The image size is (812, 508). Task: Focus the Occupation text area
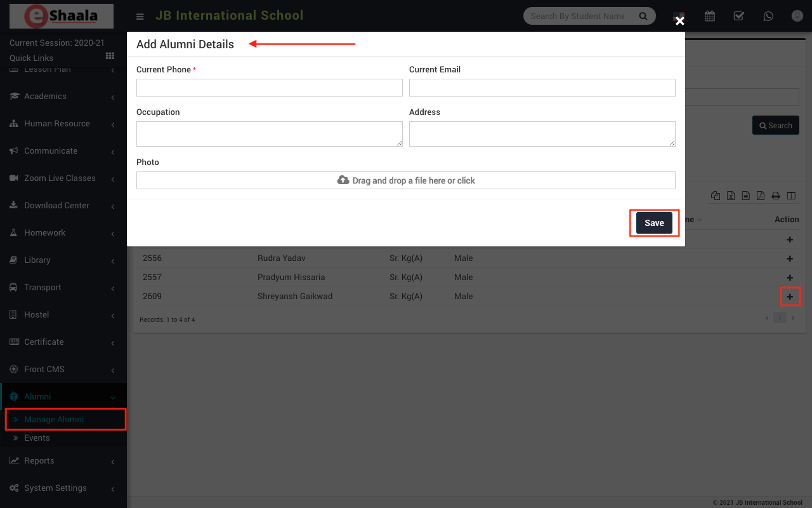click(269, 134)
